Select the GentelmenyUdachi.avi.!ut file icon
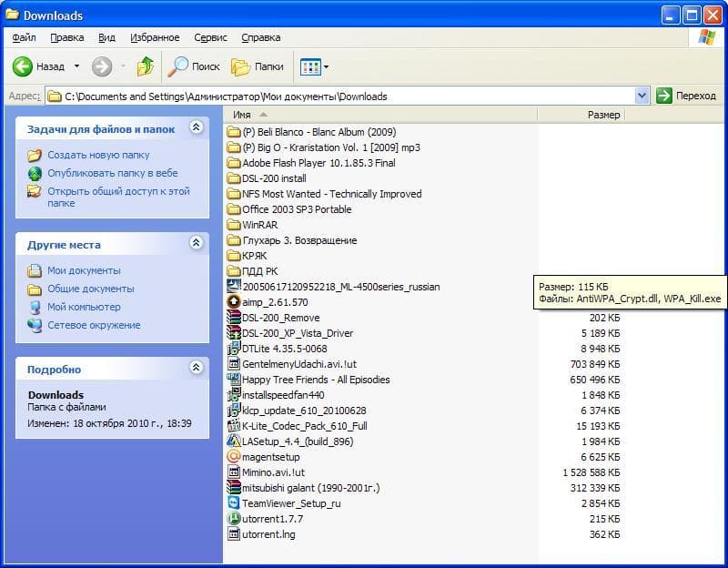The image size is (728, 568). (x=234, y=364)
